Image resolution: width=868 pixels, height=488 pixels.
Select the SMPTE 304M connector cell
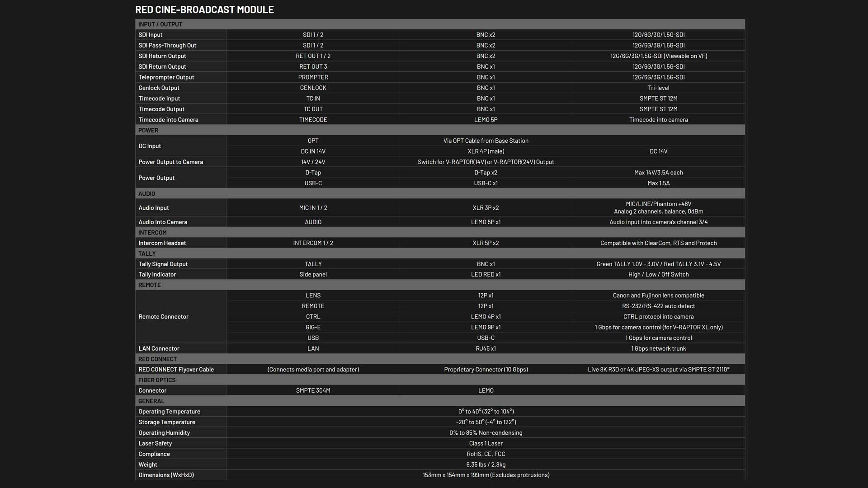(313, 390)
